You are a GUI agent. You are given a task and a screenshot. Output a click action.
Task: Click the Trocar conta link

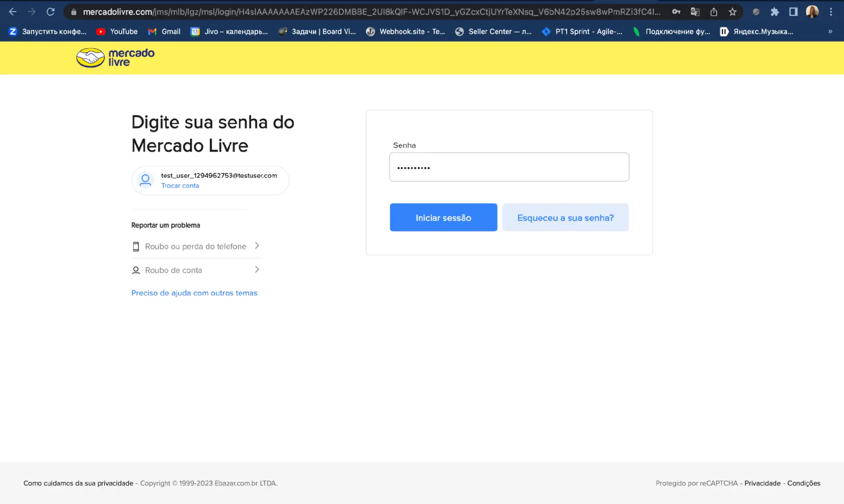point(180,185)
